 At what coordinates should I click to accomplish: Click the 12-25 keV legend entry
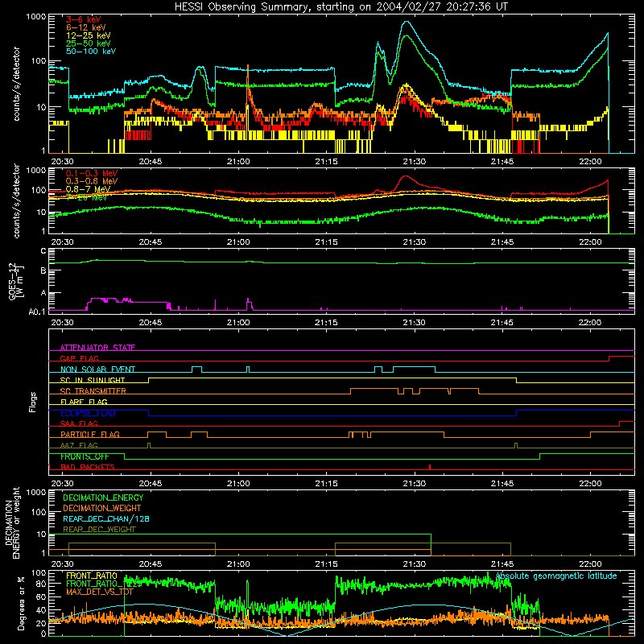[89, 35]
